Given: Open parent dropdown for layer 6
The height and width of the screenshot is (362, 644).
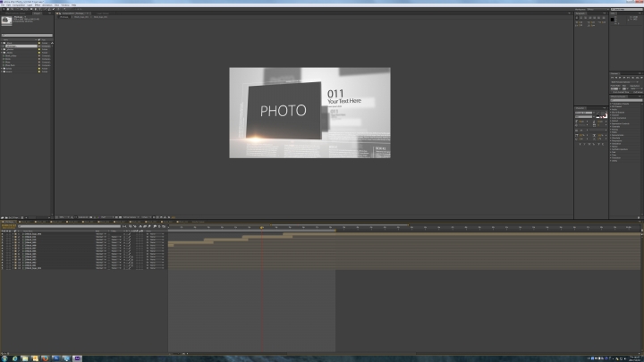Looking at the screenshot, I should (157, 248).
